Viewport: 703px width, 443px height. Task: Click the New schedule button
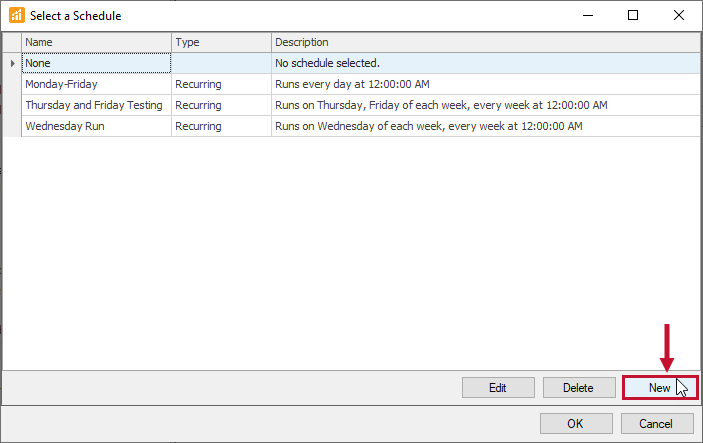click(660, 387)
